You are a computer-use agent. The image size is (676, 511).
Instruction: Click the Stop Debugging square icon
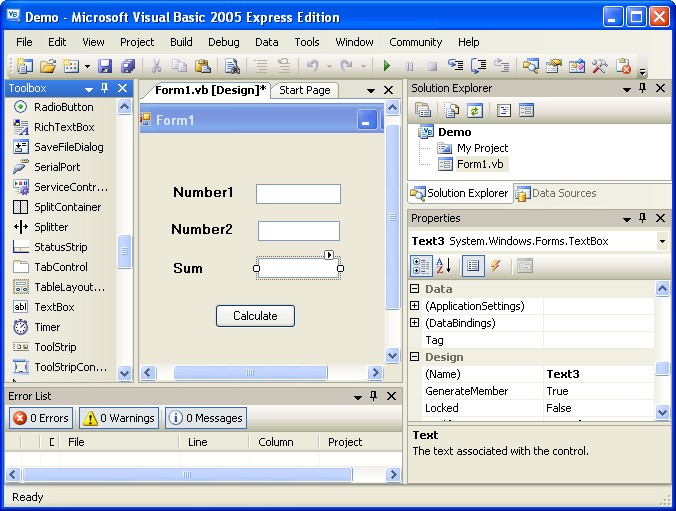coord(432,66)
